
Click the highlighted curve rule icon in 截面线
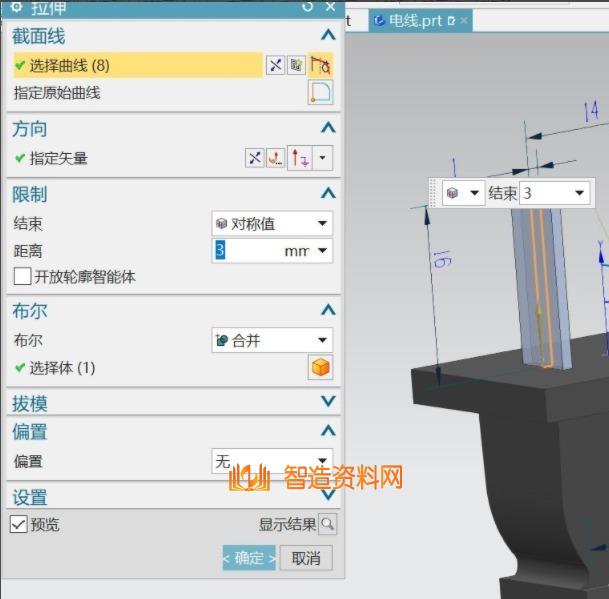[320, 65]
